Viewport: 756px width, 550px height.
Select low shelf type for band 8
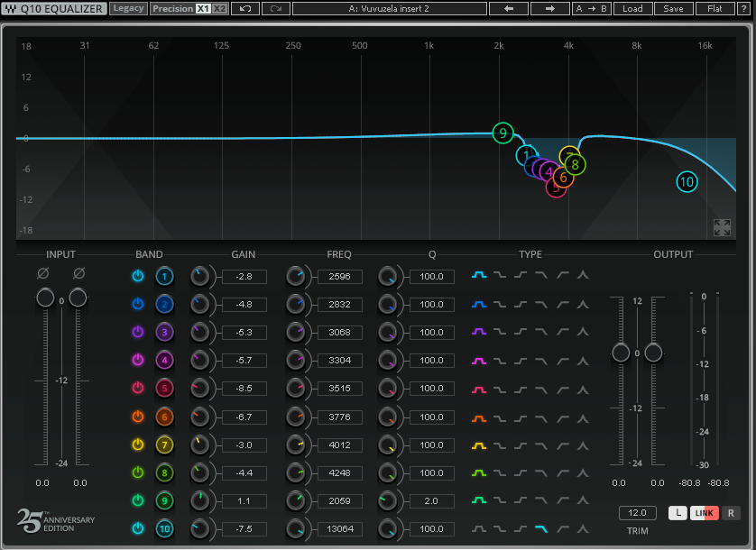500,473
